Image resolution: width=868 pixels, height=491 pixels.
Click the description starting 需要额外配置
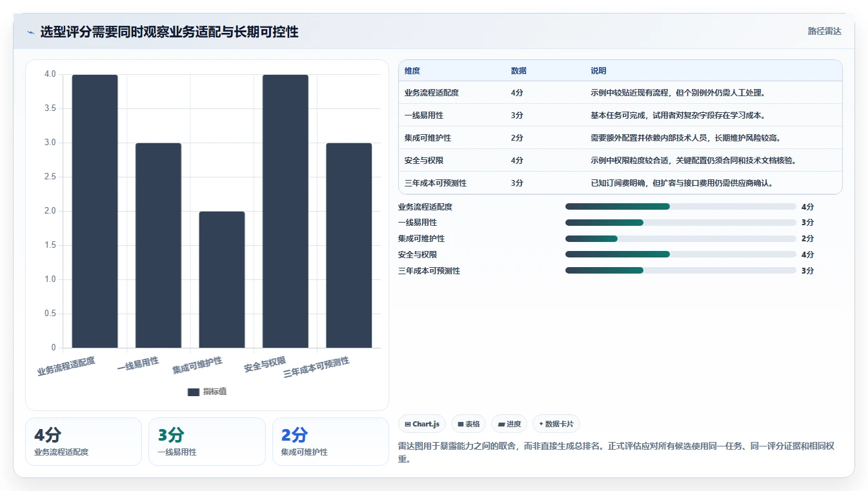click(686, 138)
